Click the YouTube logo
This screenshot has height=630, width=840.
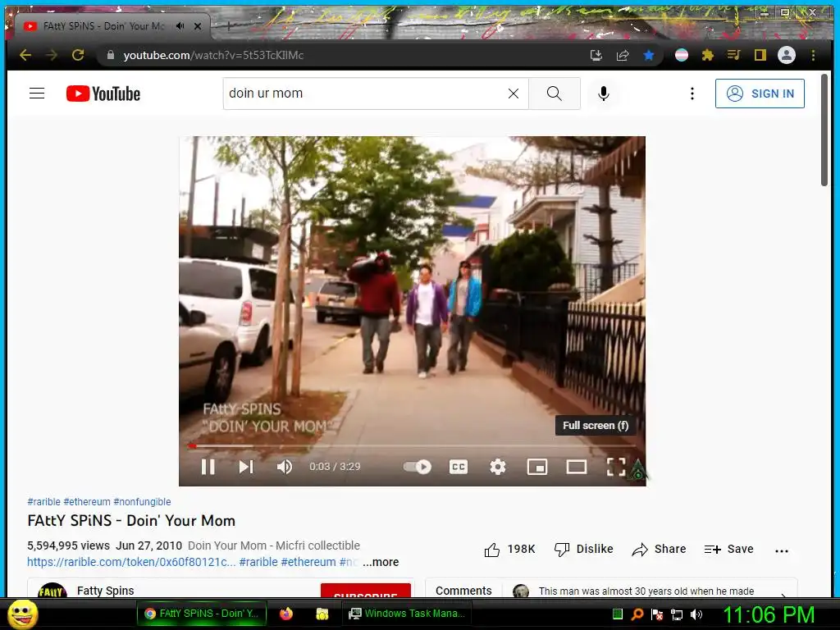click(103, 94)
